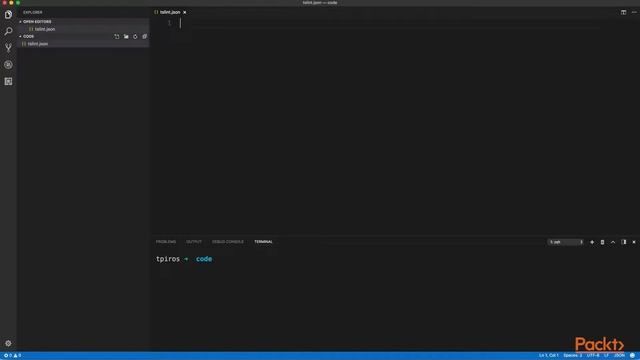Screen dimensions: 640x360
Task: Switch to the TERMINAL panel tab
Action: 263,242
